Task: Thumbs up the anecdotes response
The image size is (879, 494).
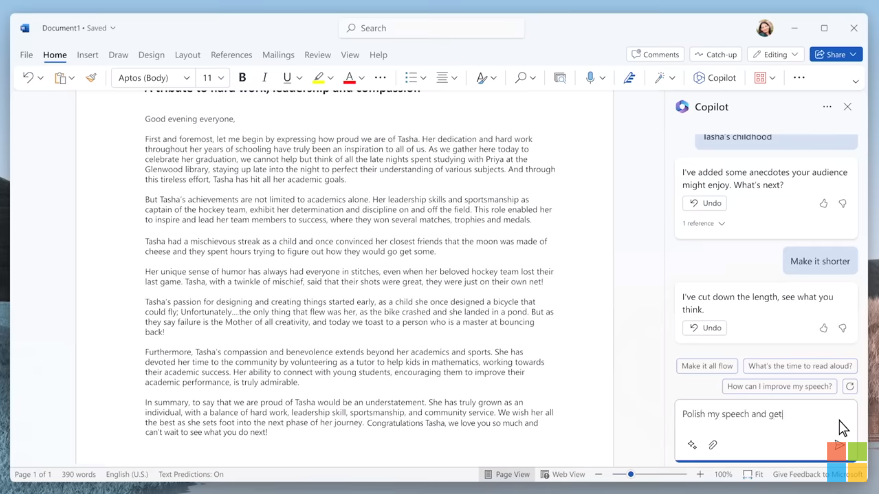Action: (x=824, y=204)
